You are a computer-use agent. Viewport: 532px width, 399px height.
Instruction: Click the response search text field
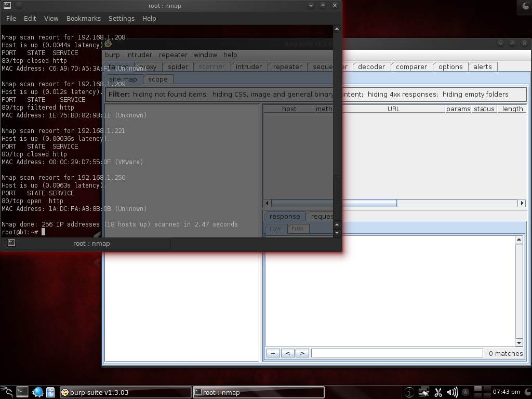397,353
